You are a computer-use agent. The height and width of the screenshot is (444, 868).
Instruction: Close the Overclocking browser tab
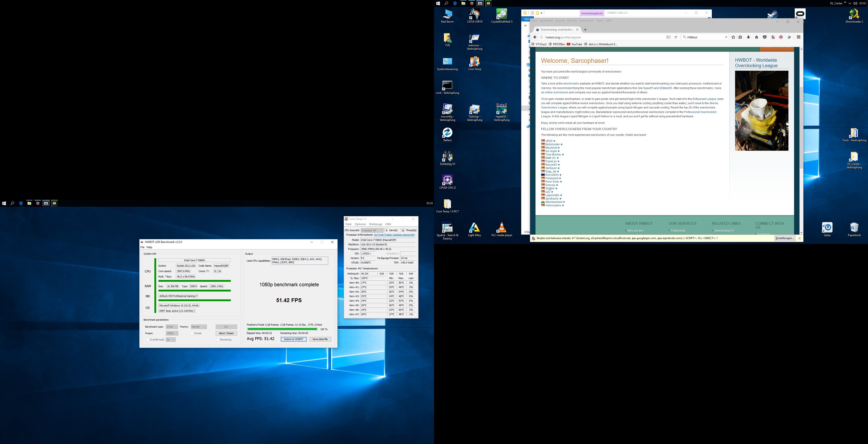click(x=577, y=30)
